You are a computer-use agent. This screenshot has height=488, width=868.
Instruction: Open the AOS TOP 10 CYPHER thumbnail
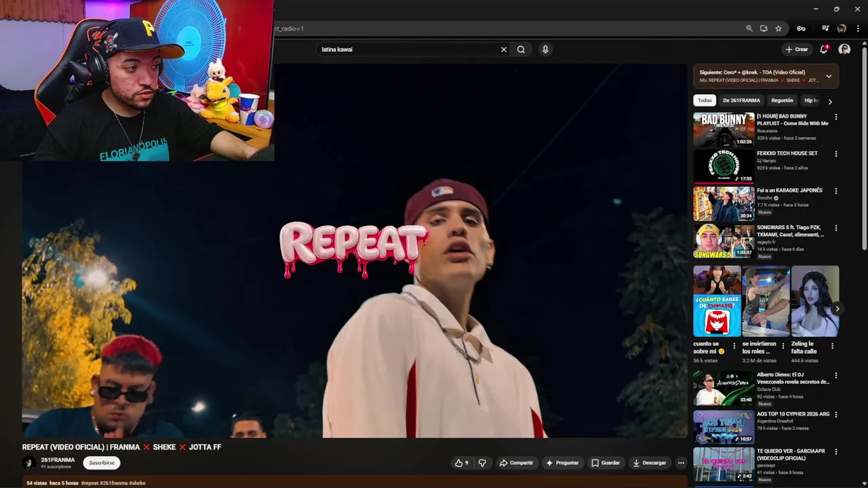(x=724, y=427)
